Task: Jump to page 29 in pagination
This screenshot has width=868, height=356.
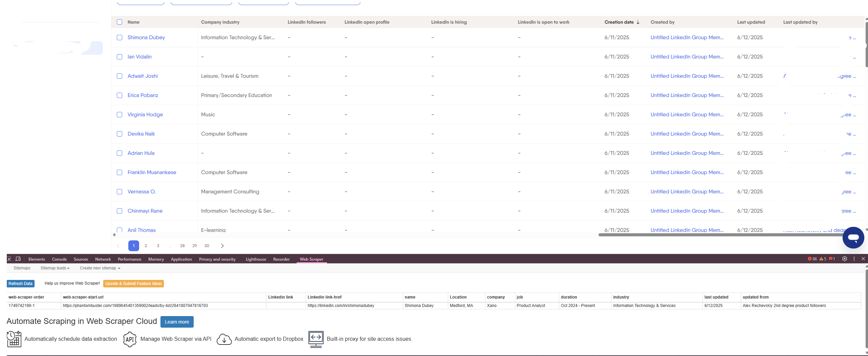Action: 194,246
